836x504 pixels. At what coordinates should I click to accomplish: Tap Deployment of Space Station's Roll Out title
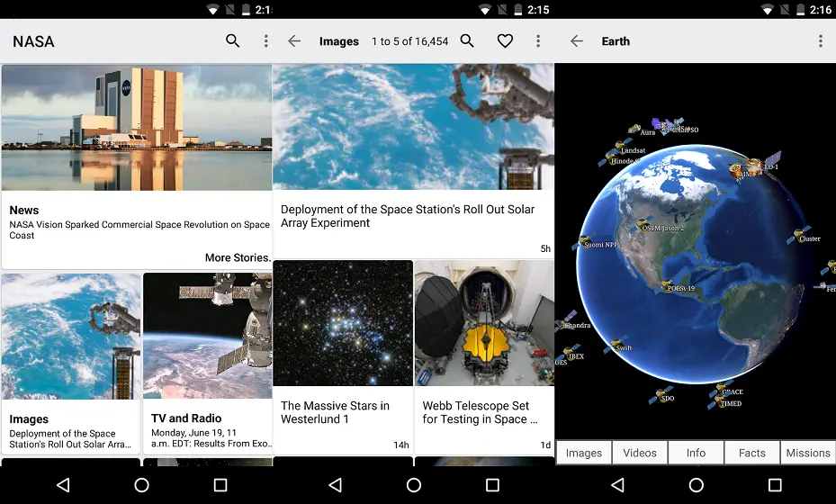(408, 216)
